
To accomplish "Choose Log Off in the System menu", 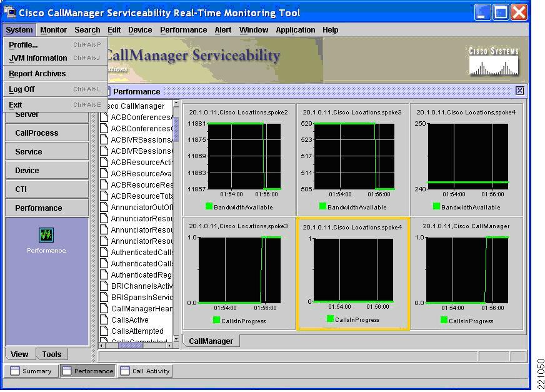I will (55, 89).
